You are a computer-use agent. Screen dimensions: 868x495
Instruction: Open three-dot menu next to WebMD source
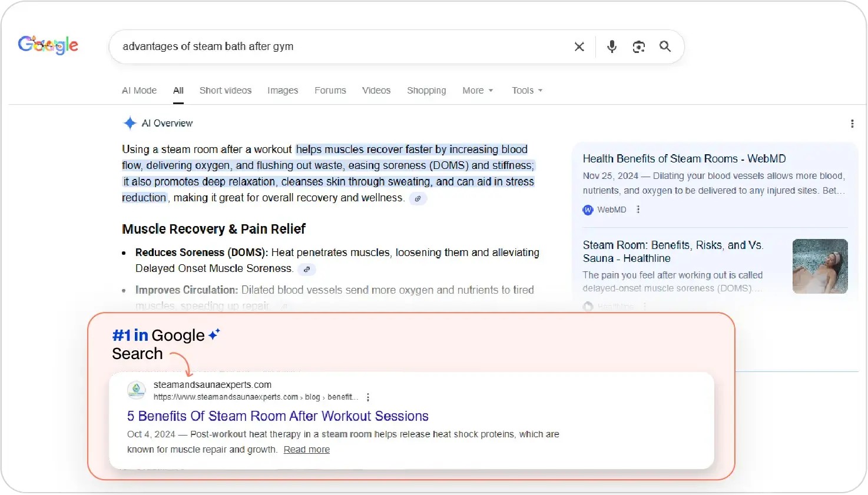click(x=638, y=210)
